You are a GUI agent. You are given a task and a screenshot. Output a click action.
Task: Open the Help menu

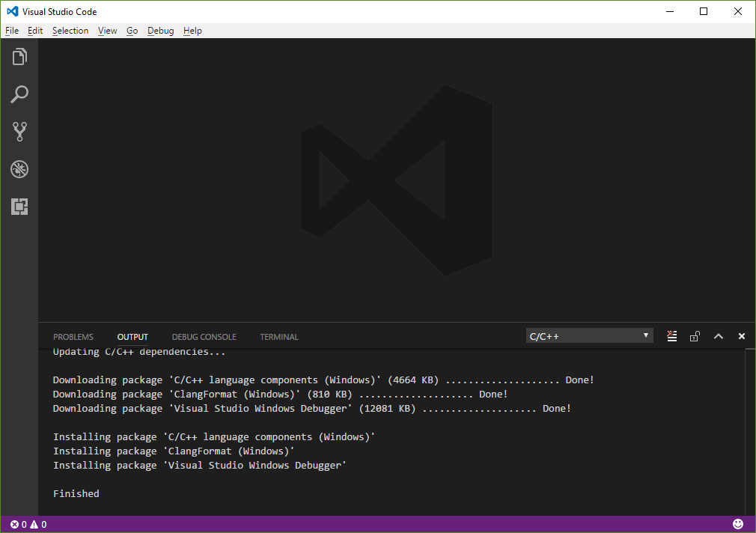coord(192,31)
